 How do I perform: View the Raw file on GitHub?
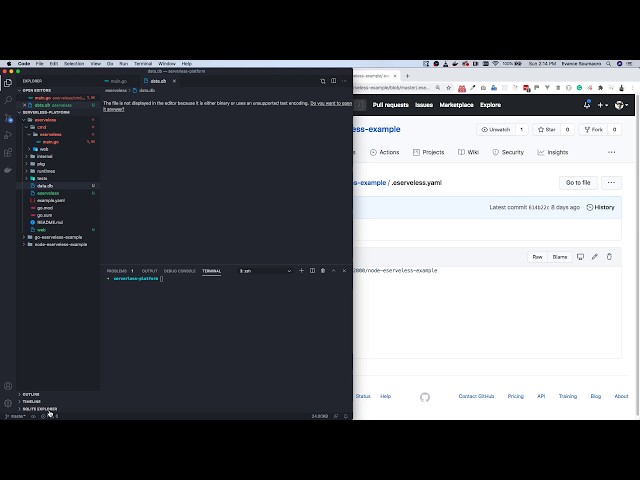pyautogui.click(x=537, y=257)
